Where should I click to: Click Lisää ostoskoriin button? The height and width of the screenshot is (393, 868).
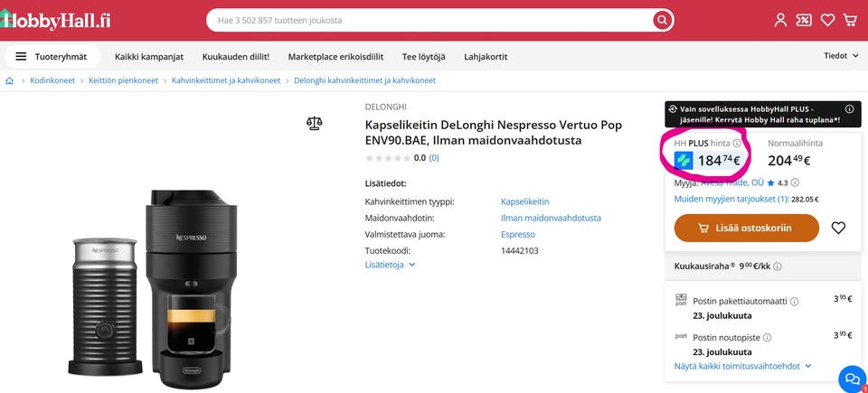click(x=746, y=228)
